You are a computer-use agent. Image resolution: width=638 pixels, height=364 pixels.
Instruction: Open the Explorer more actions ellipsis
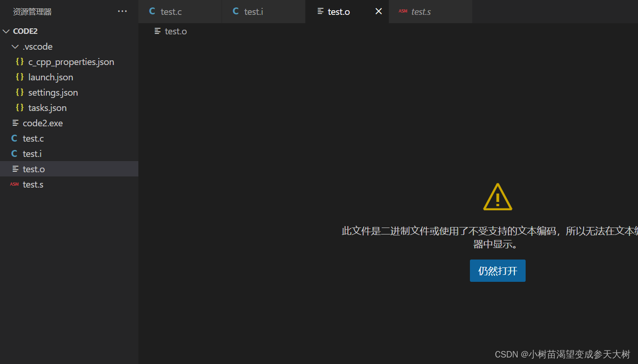122,12
